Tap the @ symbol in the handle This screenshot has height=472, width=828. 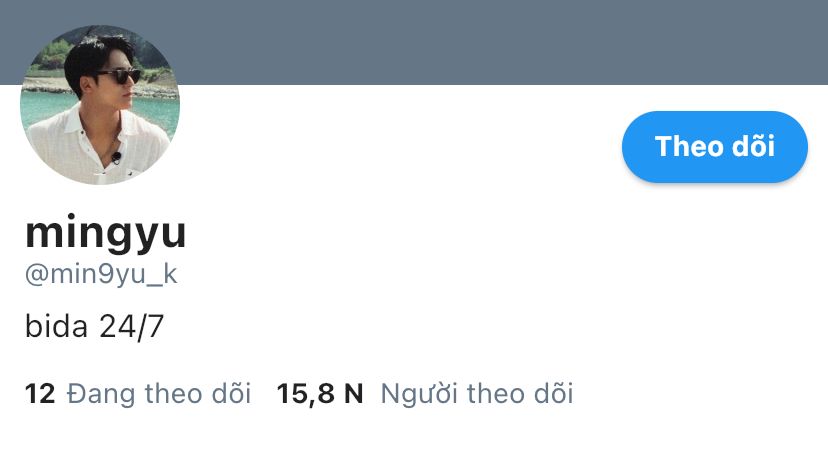click(x=37, y=275)
